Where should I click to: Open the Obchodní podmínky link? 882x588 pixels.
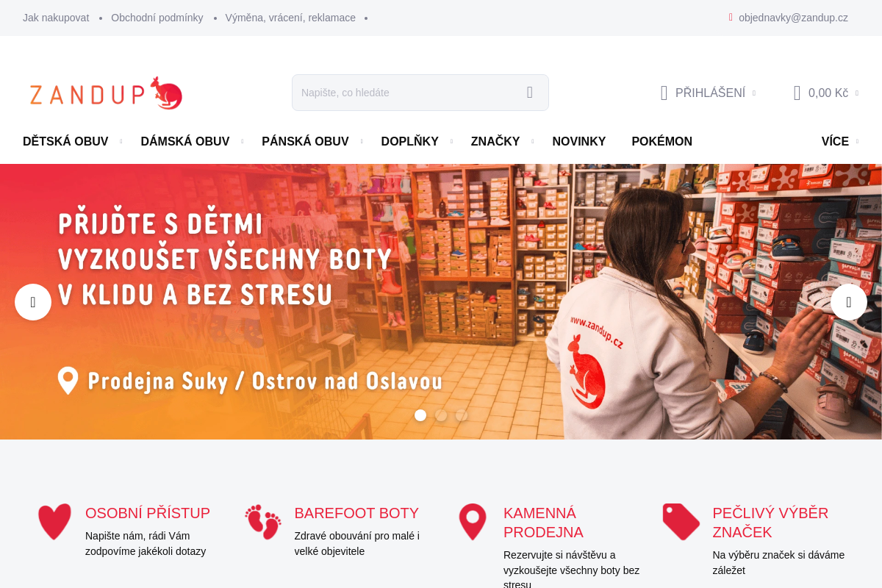[157, 18]
